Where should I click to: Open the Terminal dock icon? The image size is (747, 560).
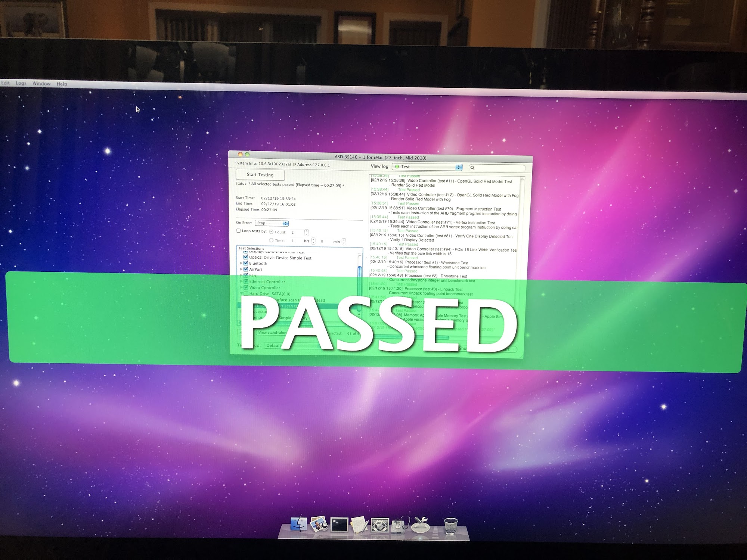pos(339,525)
